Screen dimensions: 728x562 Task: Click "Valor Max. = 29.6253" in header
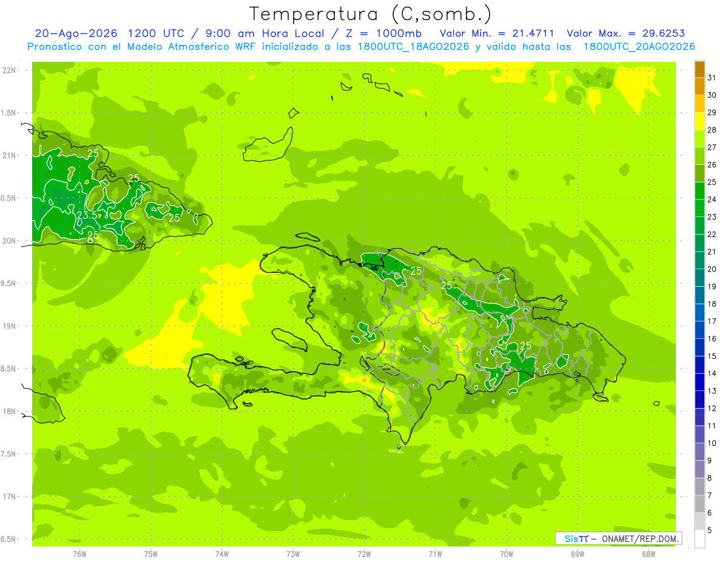(x=625, y=34)
